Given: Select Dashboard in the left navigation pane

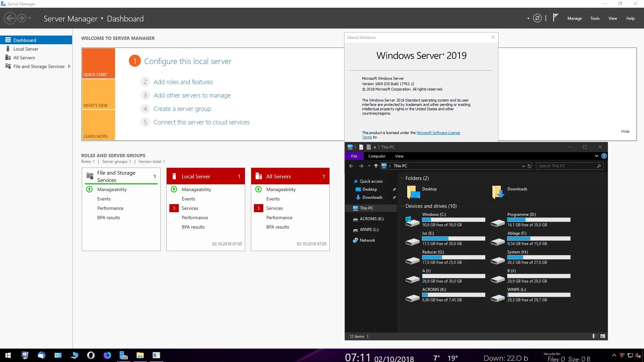Looking at the screenshot, I should (36, 40).
